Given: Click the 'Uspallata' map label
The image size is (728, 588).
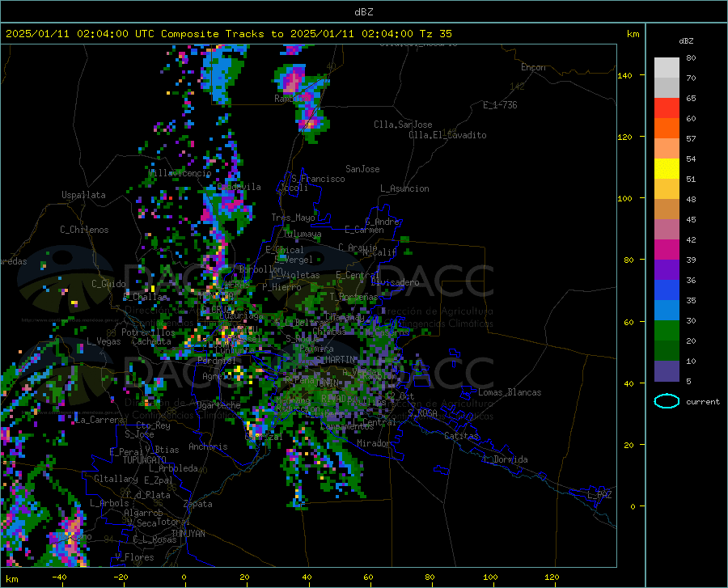Looking at the screenshot, I should coord(83,195).
